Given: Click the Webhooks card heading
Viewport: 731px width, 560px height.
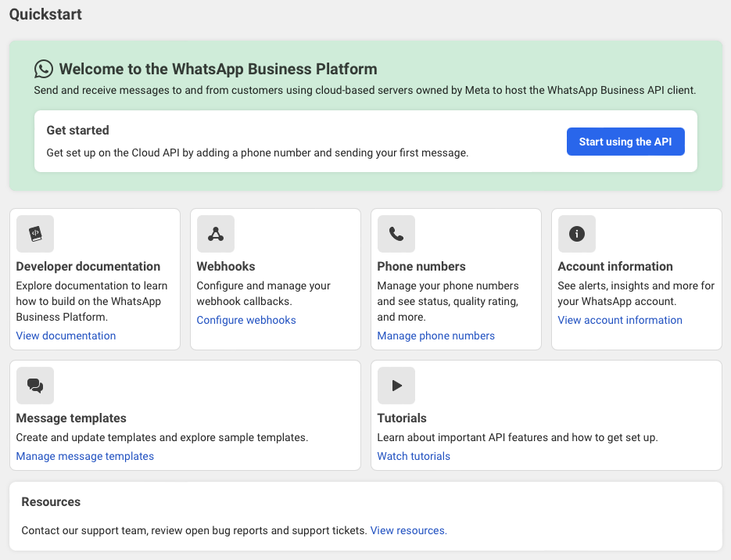Looking at the screenshot, I should [226, 266].
